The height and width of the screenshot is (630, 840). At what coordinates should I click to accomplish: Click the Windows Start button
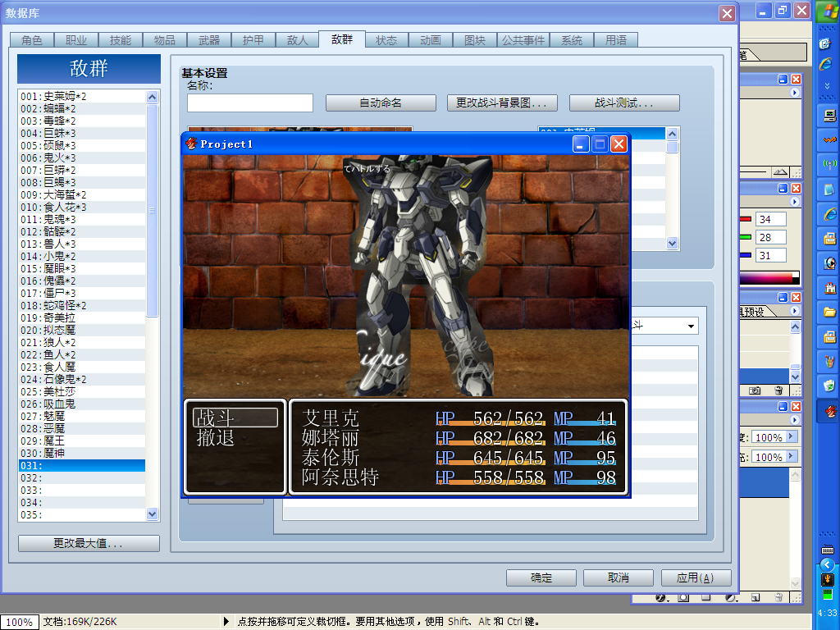click(828, 11)
